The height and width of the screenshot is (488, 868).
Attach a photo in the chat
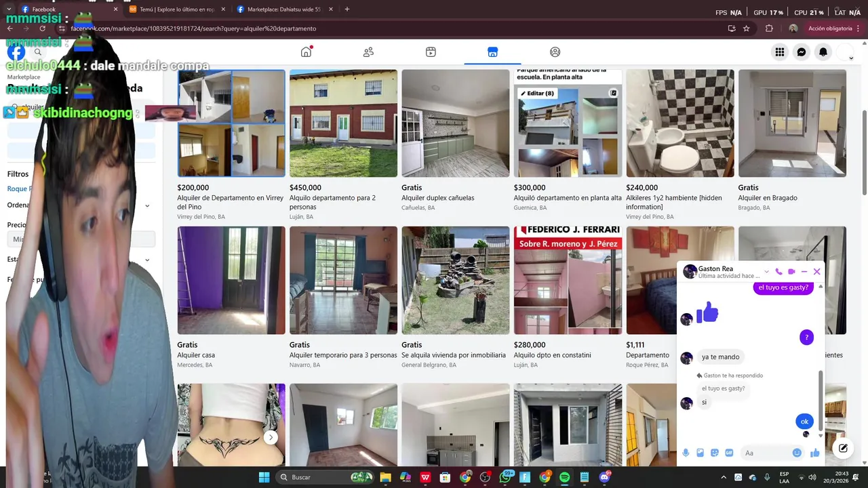pyautogui.click(x=700, y=453)
